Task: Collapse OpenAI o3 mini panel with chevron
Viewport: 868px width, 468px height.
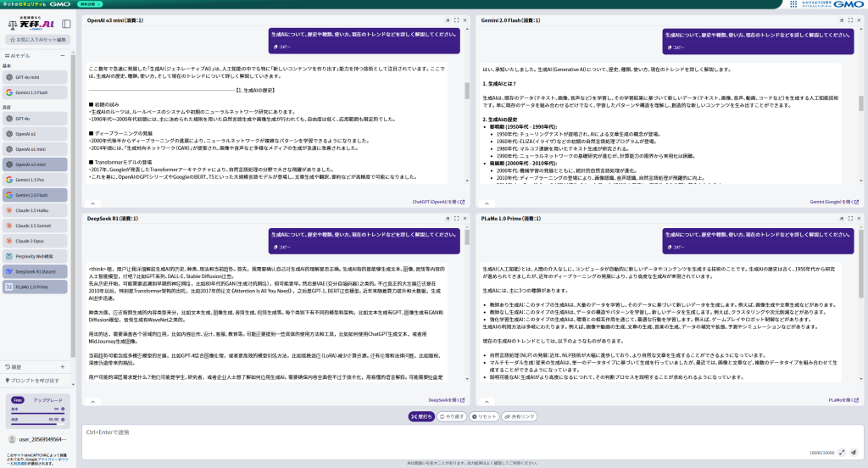Action: coord(93,203)
